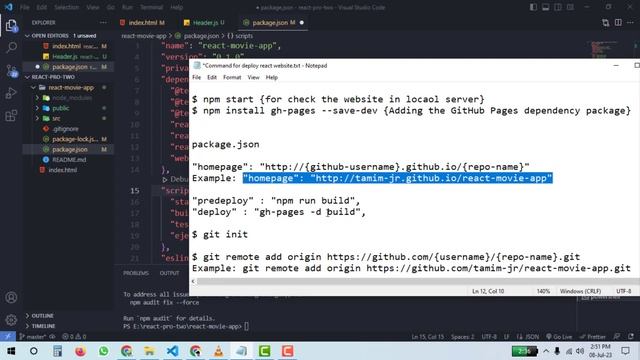Click the Prettier status bar item
Screen dimensions: 640x360
592,337
